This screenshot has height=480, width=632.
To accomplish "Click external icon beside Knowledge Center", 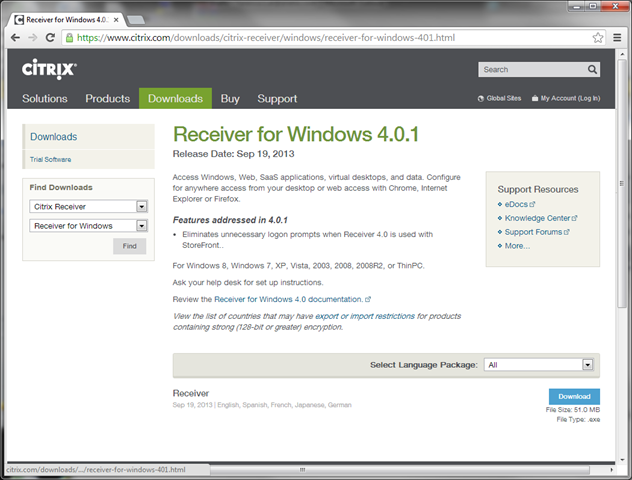I will point(574,218).
